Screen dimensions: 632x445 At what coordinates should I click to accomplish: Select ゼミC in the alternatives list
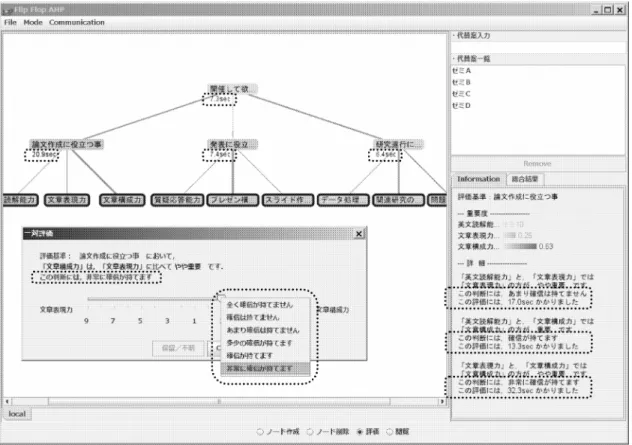click(x=462, y=94)
